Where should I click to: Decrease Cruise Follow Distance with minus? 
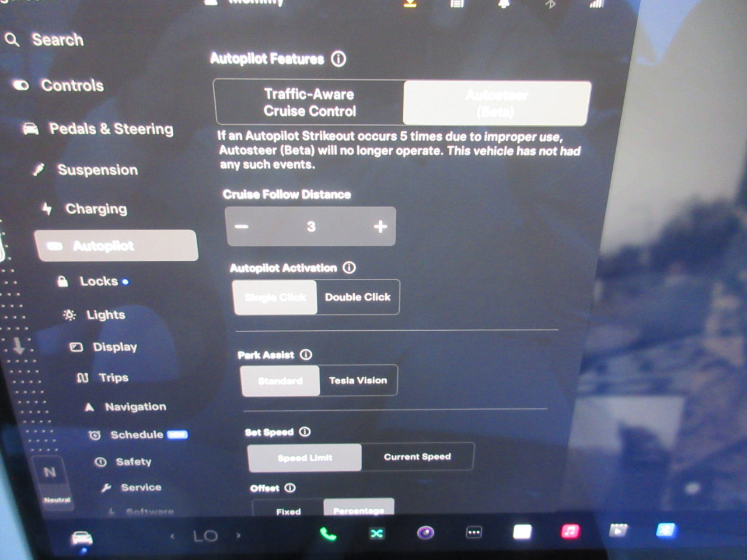tap(242, 226)
